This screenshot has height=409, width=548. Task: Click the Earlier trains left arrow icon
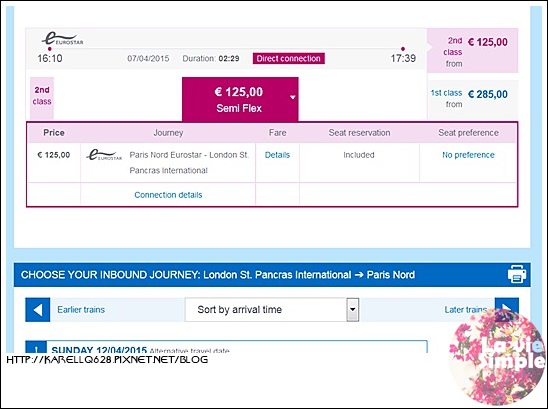pyautogui.click(x=38, y=310)
